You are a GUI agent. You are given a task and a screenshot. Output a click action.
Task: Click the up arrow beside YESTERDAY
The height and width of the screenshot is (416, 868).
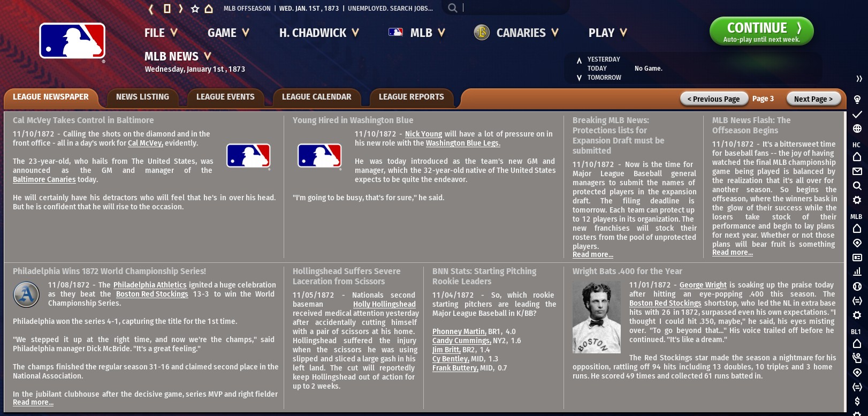click(579, 60)
